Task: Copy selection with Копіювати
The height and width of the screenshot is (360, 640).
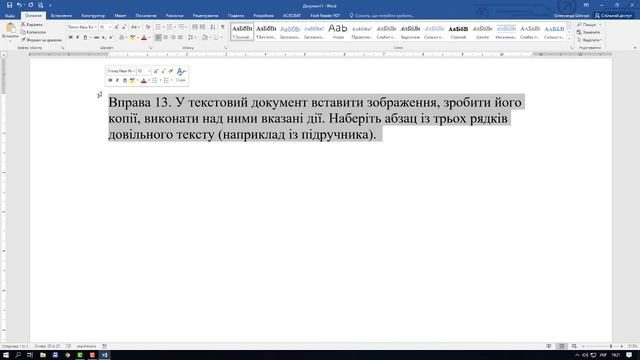Action: (33, 32)
